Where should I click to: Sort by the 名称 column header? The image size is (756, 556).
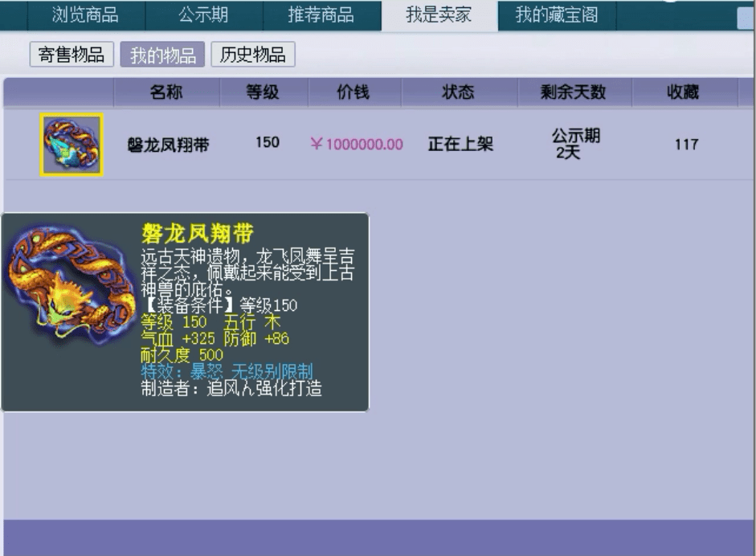[x=166, y=92]
